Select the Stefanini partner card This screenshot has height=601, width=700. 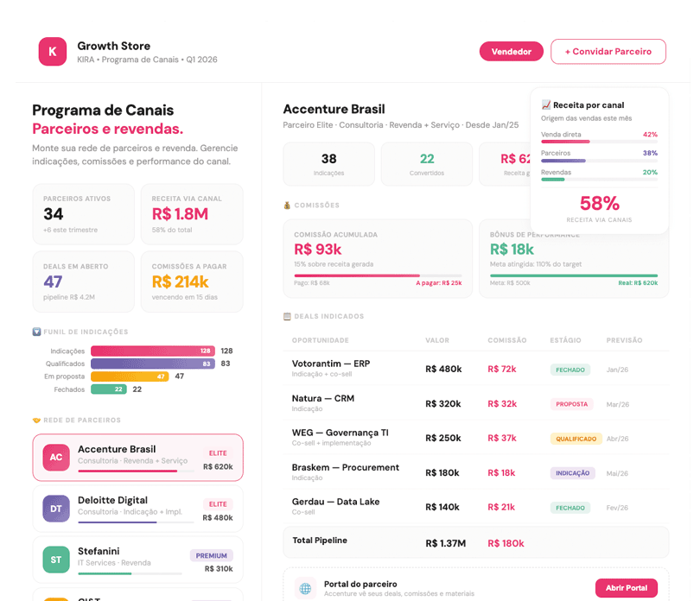(x=138, y=560)
